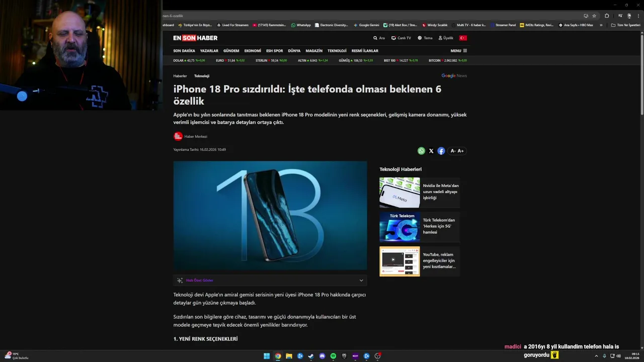Show hidden system tray icons
Image resolution: width=644 pixels, height=362 pixels.
[x=597, y=356]
